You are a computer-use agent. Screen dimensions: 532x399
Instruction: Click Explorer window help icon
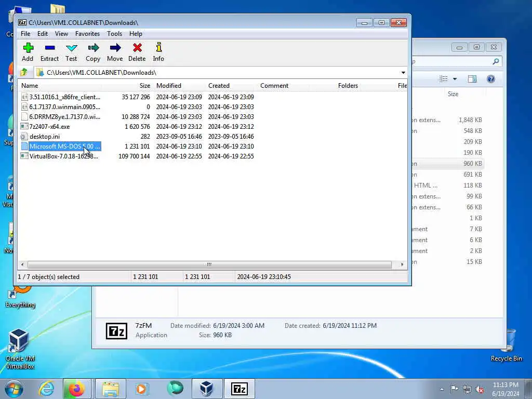click(490, 79)
